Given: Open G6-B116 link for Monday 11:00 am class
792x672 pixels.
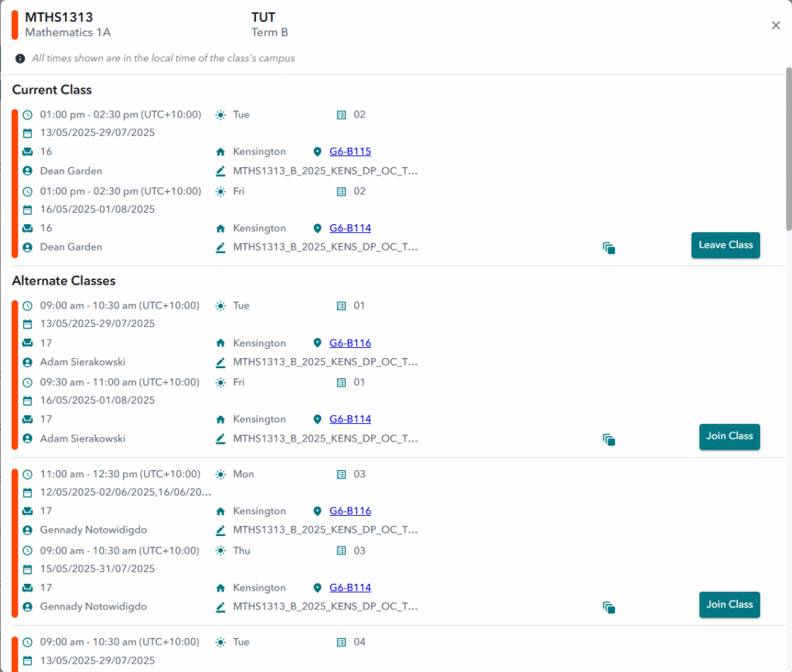Looking at the screenshot, I should tap(350, 511).
